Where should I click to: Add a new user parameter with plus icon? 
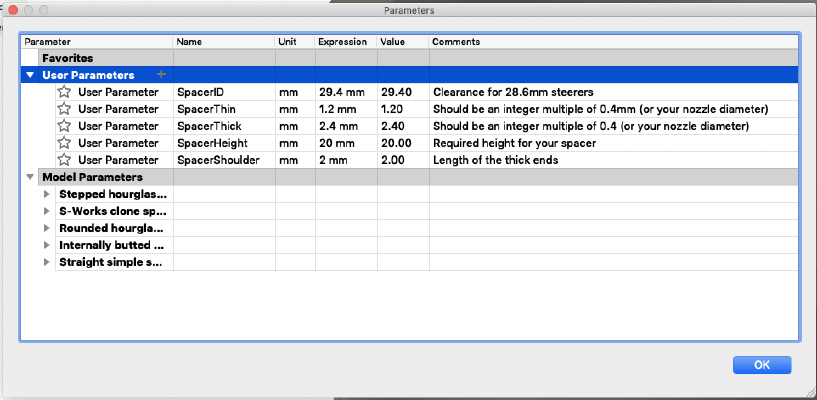pyautogui.click(x=162, y=74)
